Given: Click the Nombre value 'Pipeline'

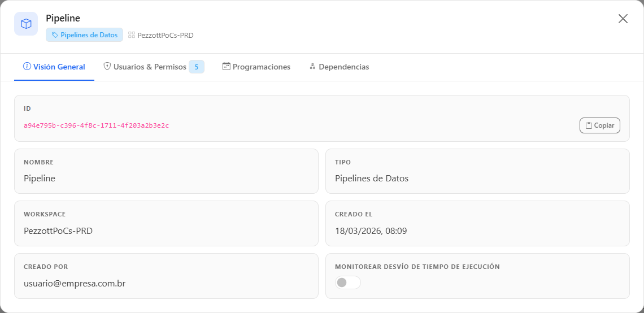Looking at the screenshot, I should [40, 179].
